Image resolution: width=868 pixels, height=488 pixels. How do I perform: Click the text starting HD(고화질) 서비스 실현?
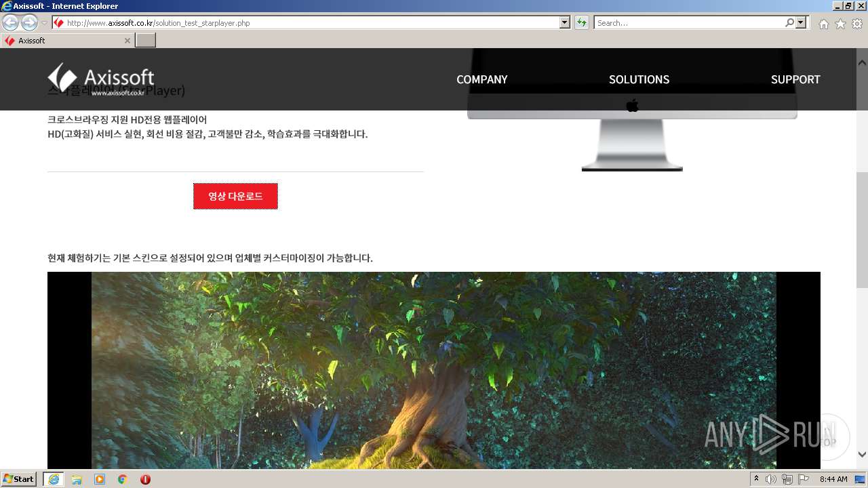coord(208,134)
